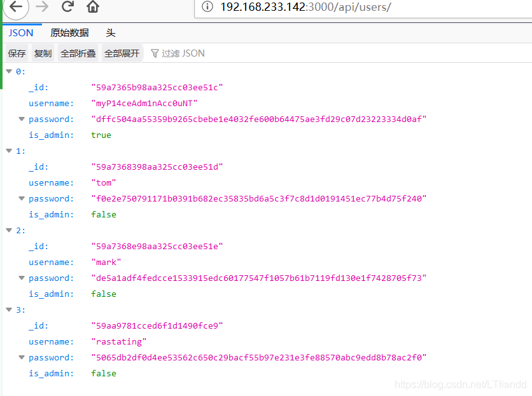This screenshot has width=532, height=396.
Task: Click the filter funnel icon
Action: coord(155,53)
